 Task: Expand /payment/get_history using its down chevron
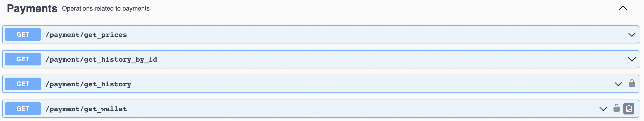pyautogui.click(x=618, y=84)
